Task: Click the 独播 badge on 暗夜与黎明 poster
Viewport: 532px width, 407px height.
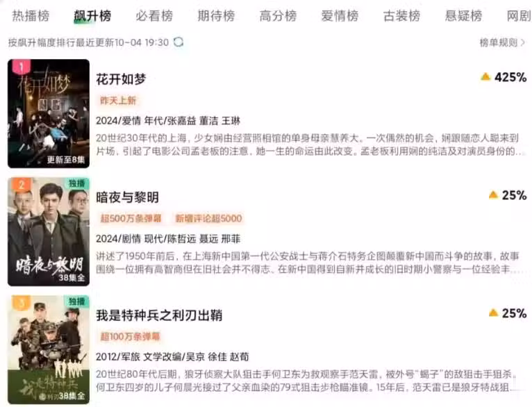Action: click(x=76, y=183)
